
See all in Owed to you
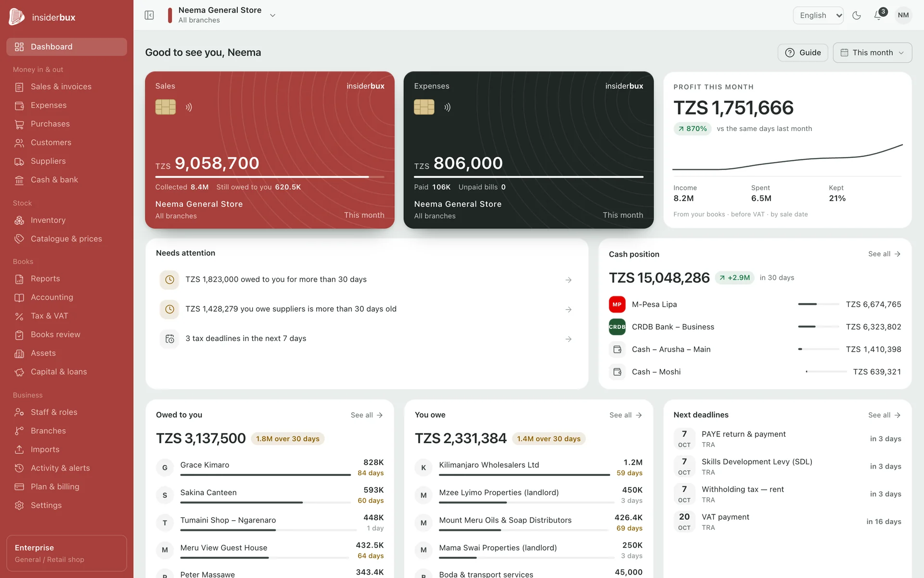point(366,415)
